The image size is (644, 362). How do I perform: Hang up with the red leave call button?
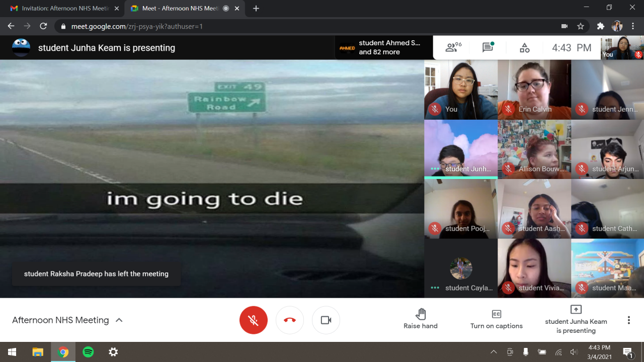pos(290,320)
